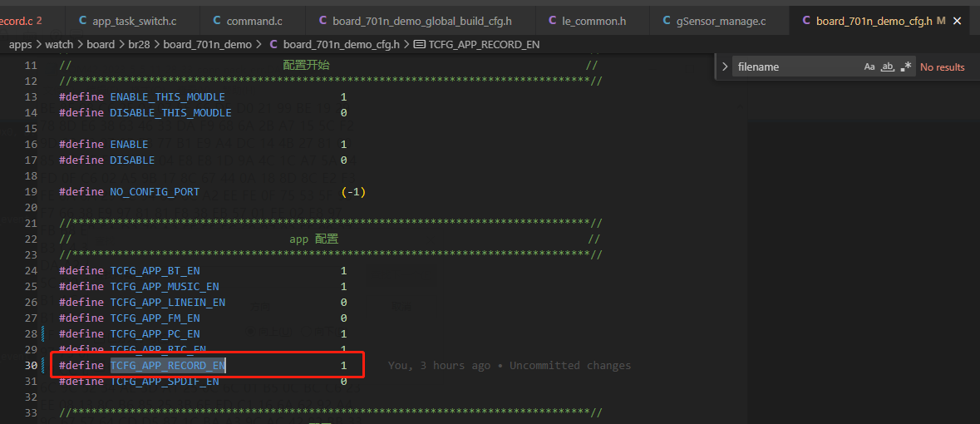
Task: Open the 'board' breadcrumb segment
Action: coord(101,44)
